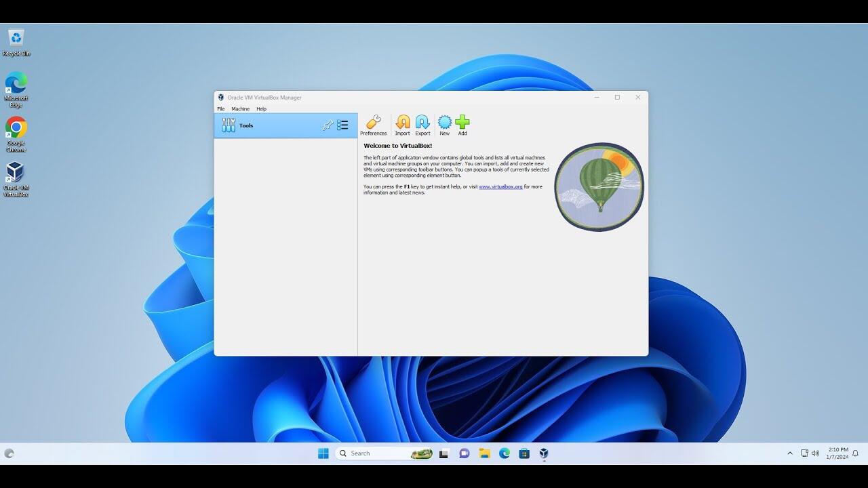Maximize the VirtualBox Manager window

pos(617,97)
